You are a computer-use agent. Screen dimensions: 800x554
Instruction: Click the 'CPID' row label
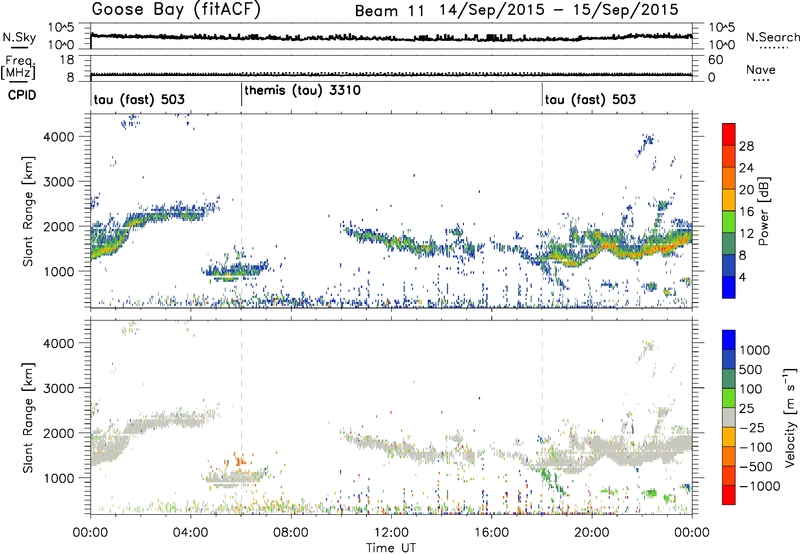tap(22, 95)
